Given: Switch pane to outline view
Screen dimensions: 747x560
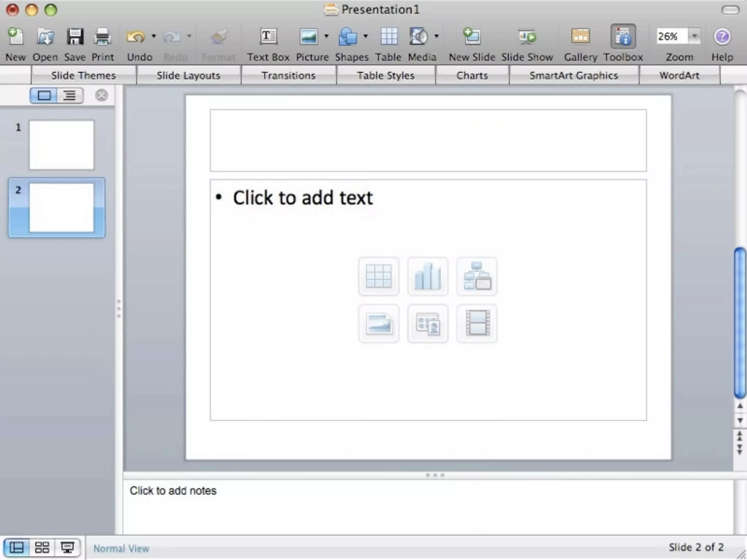Looking at the screenshot, I should 70,96.
